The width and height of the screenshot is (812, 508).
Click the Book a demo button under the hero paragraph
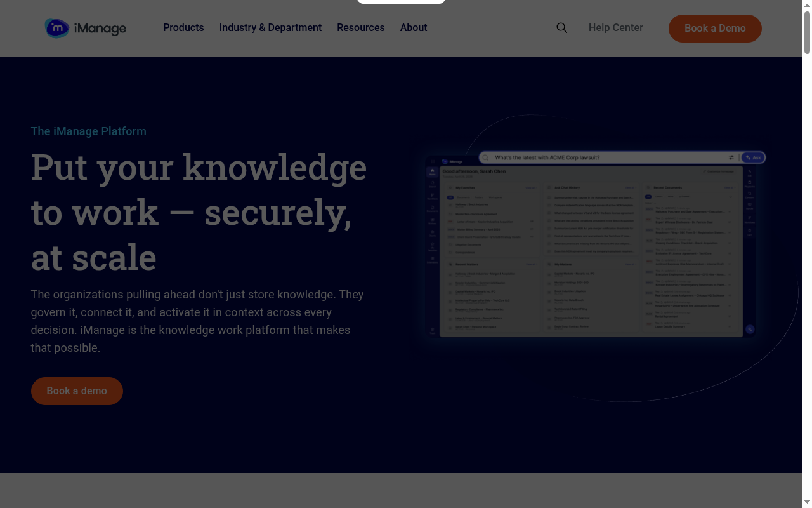click(77, 391)
